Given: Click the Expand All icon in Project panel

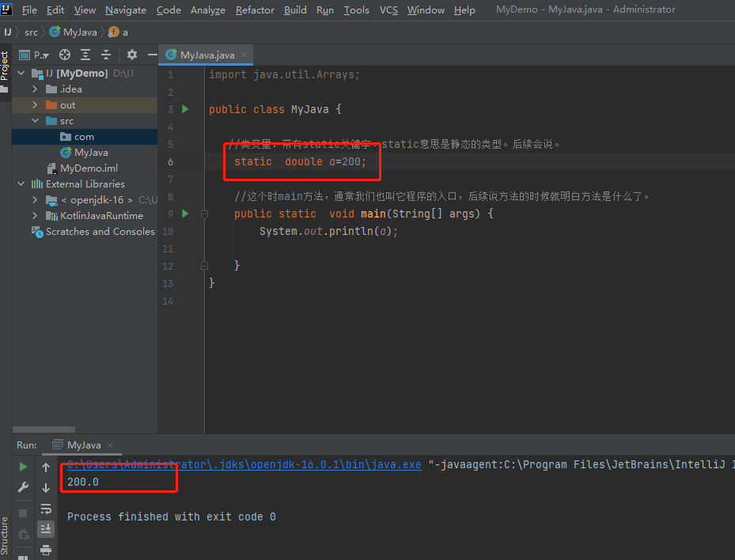Looking at the screenshot, I should click(x=85, y=55).
